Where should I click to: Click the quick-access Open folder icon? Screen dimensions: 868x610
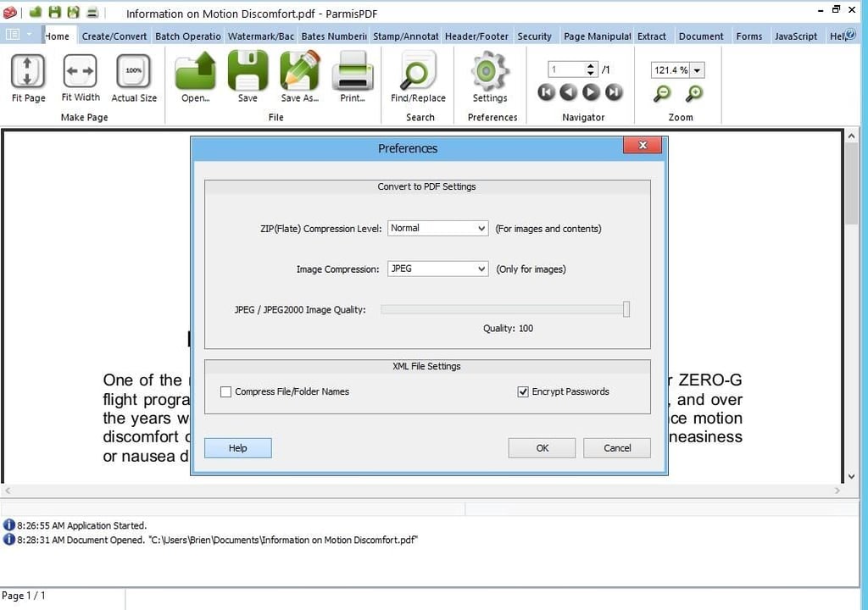point(36,12)
